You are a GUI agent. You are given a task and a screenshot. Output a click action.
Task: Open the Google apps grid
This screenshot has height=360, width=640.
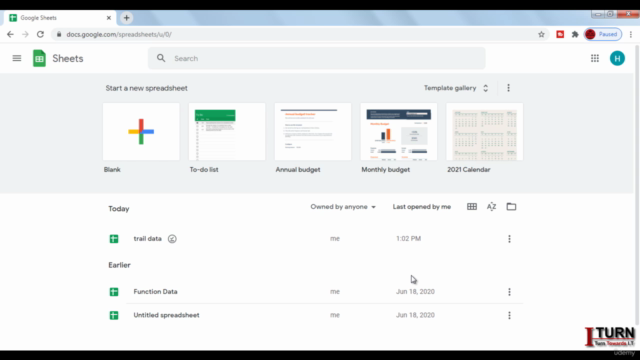[x=595, y=58]
